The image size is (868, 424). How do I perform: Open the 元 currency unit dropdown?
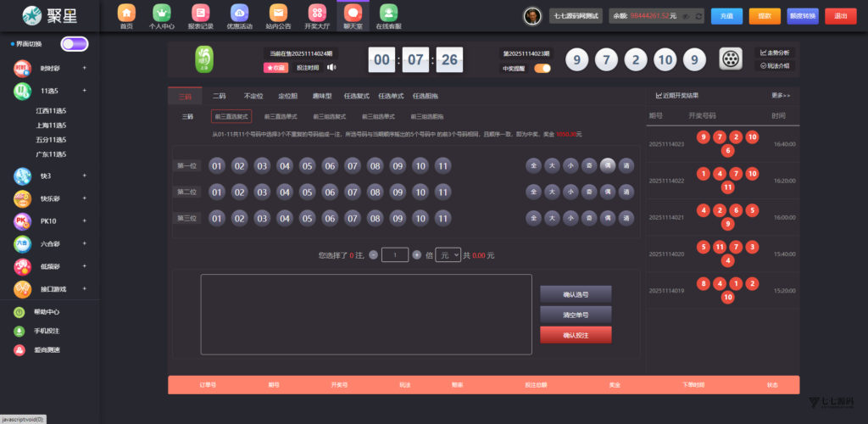(448, 254)
